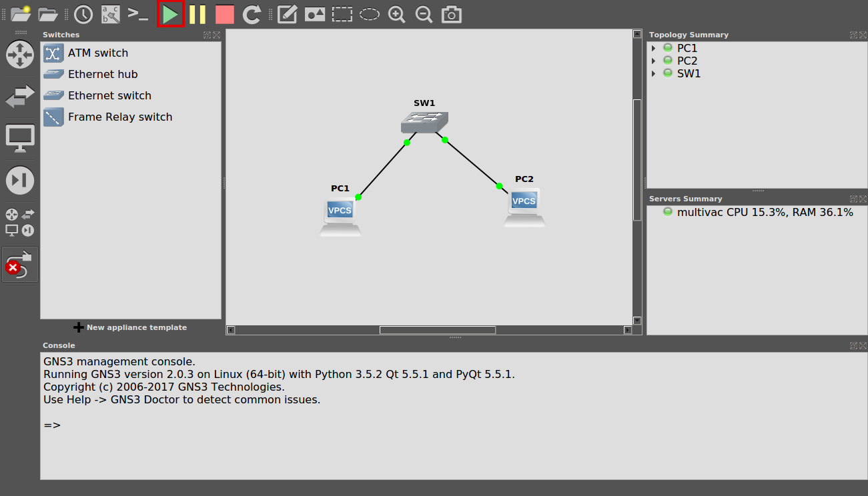868x496 pixels.
Task: Float the Switches panel
Action: pyautogui.click(x=207, y=35)
